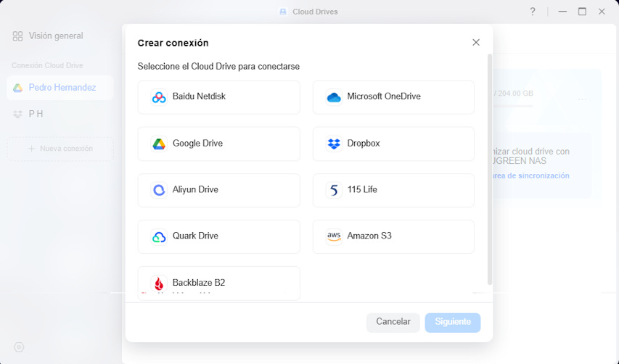
Task: Click the storage usage progress bar
Action: [512, 106]
